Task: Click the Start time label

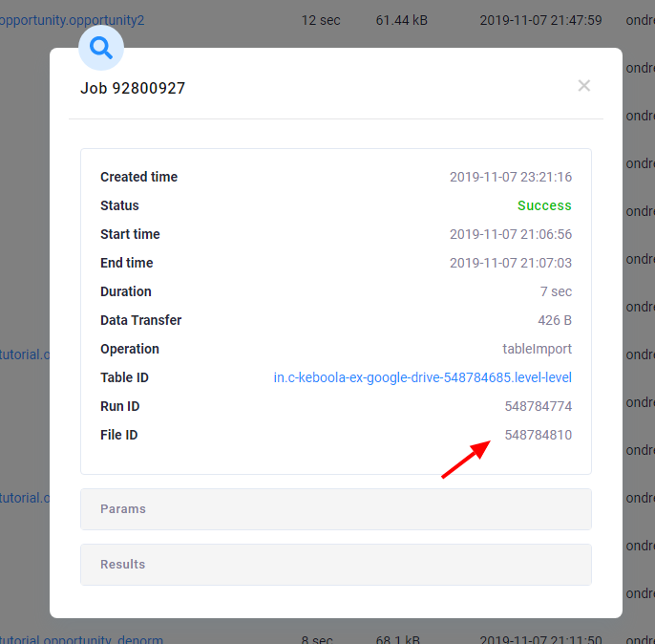Action: coord(130,234)
